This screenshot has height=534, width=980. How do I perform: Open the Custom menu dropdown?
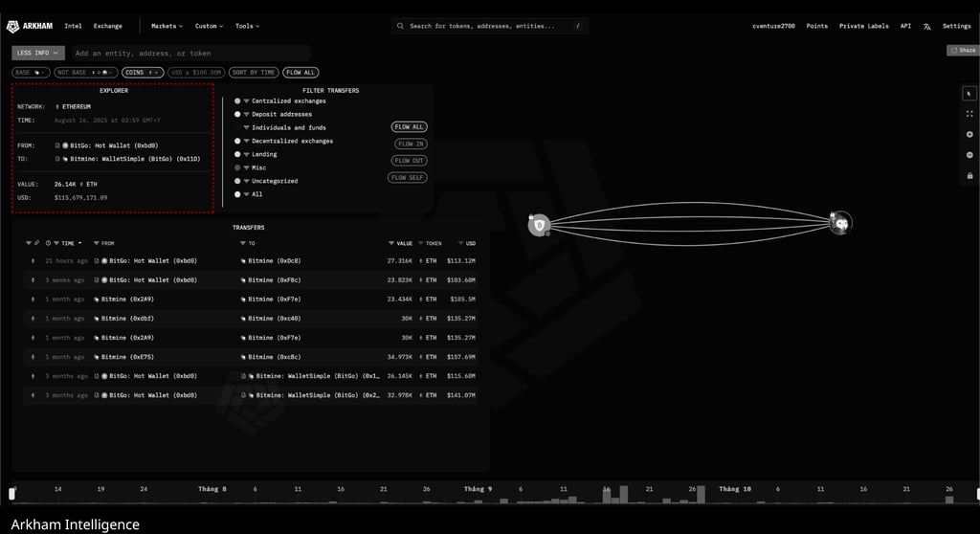click(x=209, y=26)
